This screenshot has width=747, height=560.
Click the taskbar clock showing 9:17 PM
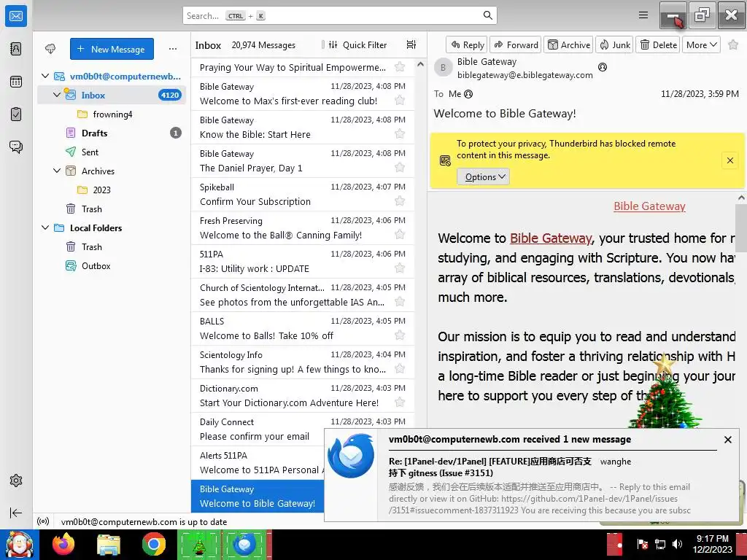[x=712, y=544]
